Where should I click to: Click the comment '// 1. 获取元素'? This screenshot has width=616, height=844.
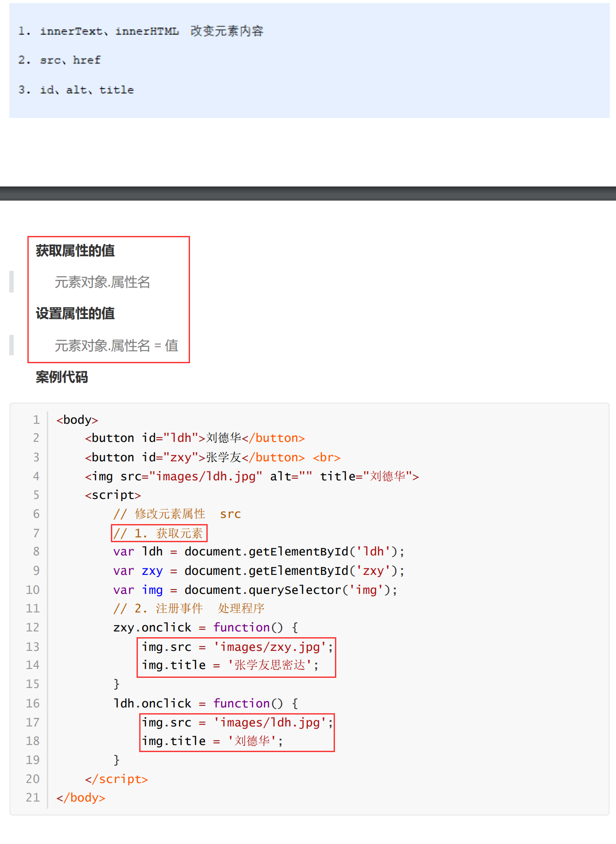click(x=158, y=533)
